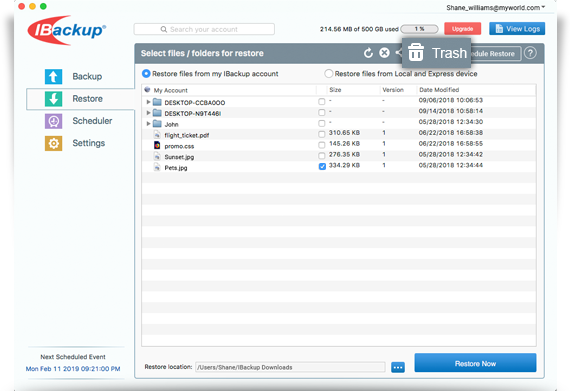Click the magnifier icon in the search box
570x391 pixels.
click(x=164, y=29)
